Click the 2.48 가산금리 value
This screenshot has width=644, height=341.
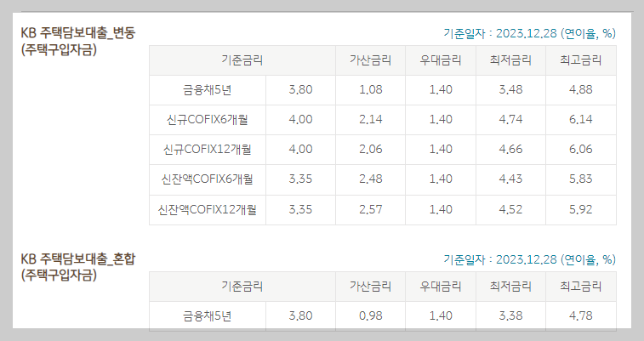click(370, 179)
